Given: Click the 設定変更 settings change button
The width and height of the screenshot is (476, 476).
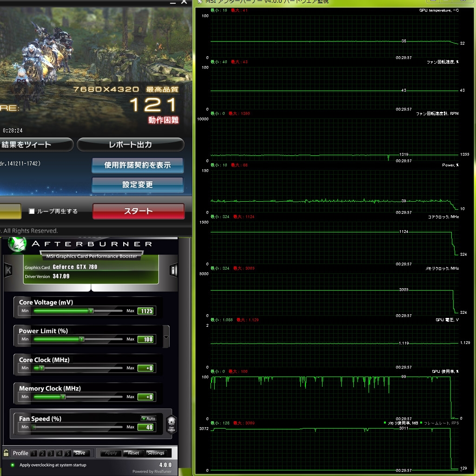Looking at the screenshot, I should coord(138,185).
